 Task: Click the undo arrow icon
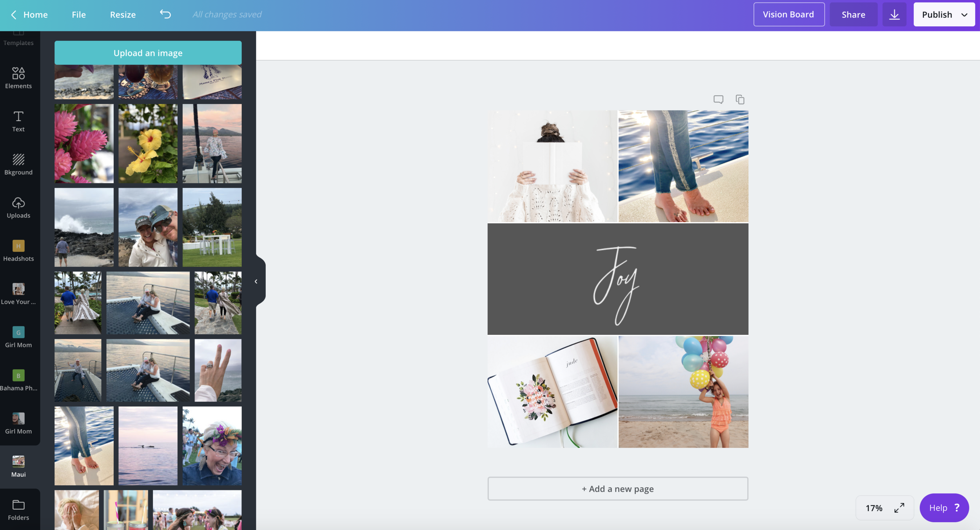pyautogui.click(x=165, y=14)
